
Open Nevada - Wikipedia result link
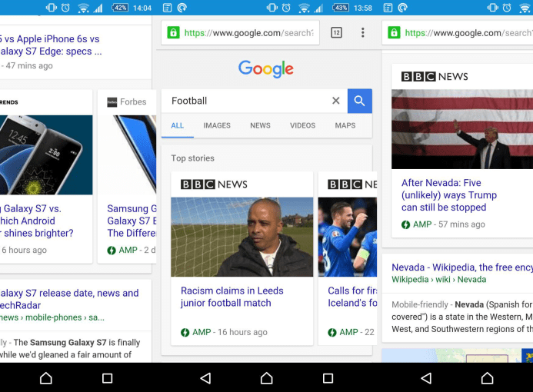click(462, 267)
